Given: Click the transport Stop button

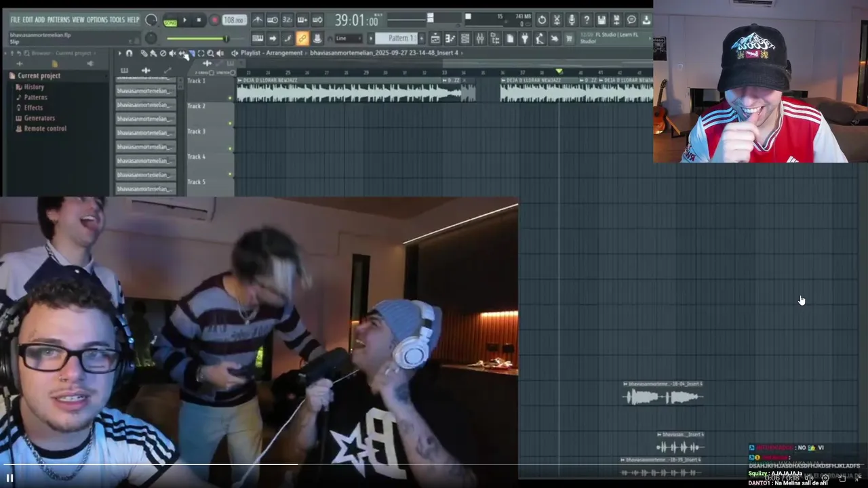Looking at the screenshot, I should (199, 20).
